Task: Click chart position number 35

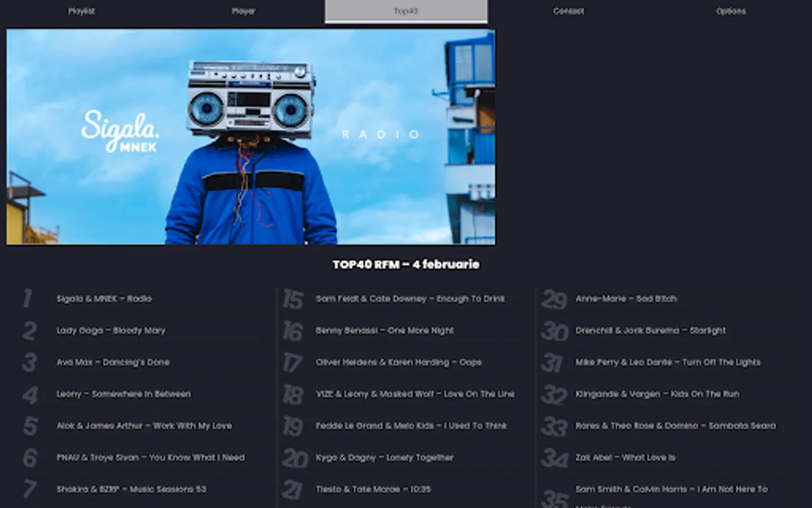Action: (x=555, y=499)
